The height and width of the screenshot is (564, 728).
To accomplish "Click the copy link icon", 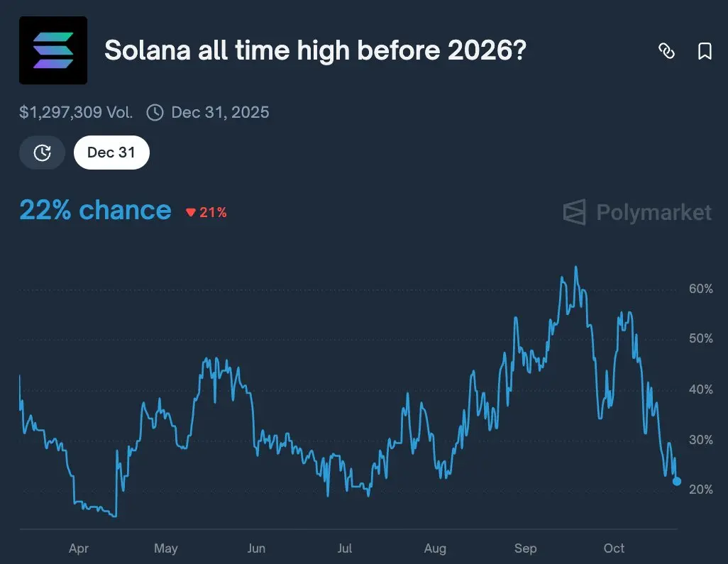I will tap(666, 51).
